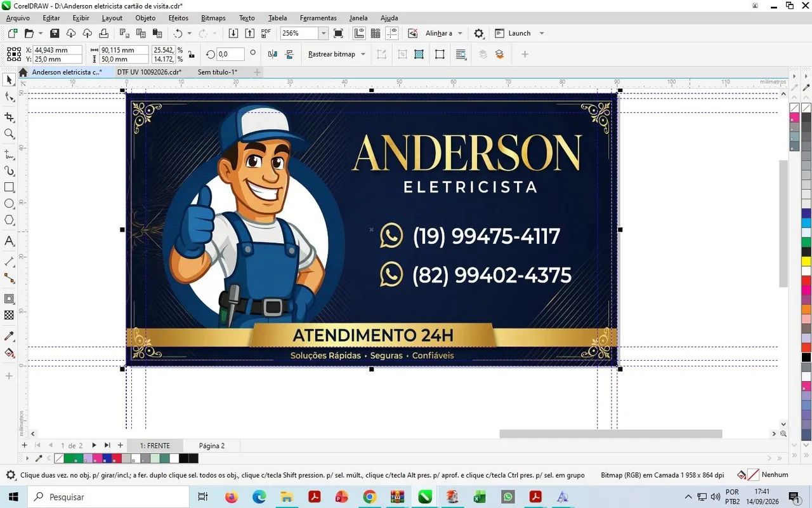Toggle the lock ratio padlock
The width and height of the screenshot is (812, 508).
tap(192, 54)
